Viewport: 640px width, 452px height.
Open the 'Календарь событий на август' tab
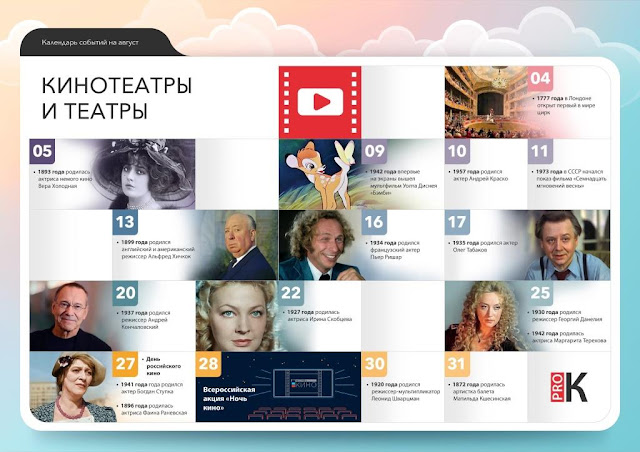(x=90, y=42)
